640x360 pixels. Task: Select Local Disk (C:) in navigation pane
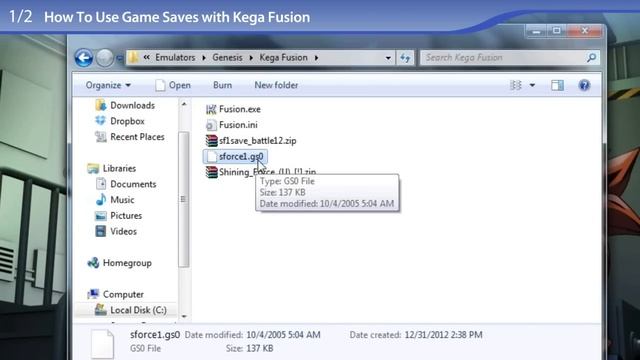138,310
